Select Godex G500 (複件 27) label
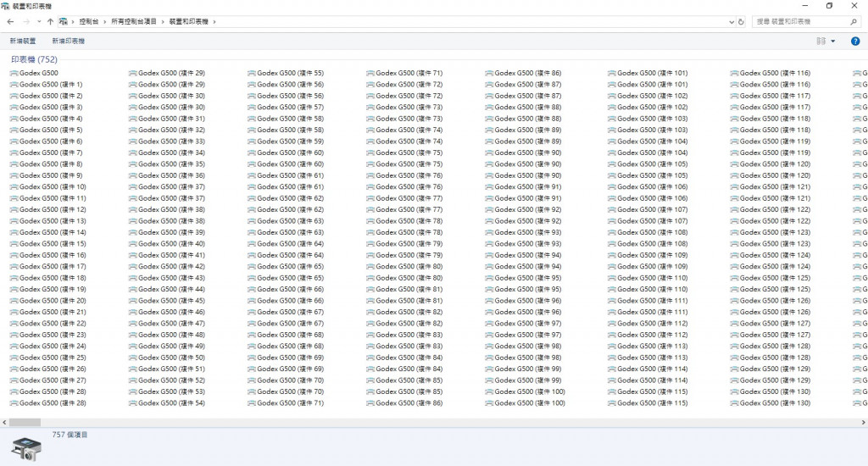This screenshot has height=466, width=868. click(53, 380)
